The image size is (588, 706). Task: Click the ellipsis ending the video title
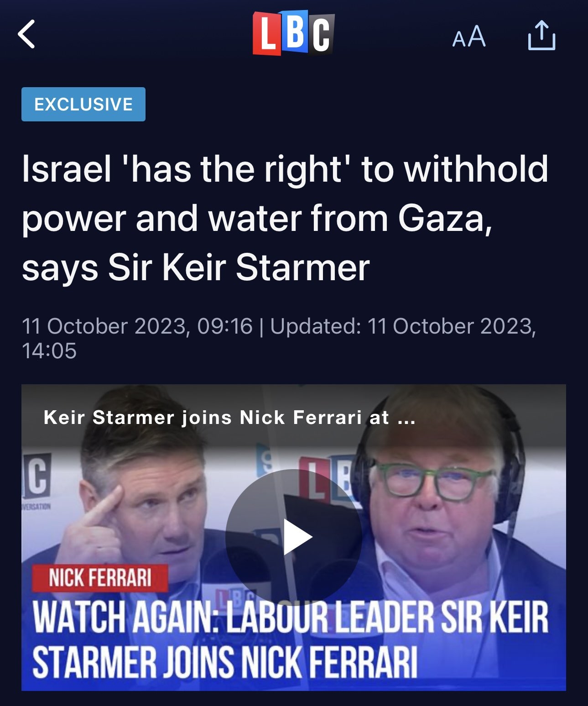407,420
